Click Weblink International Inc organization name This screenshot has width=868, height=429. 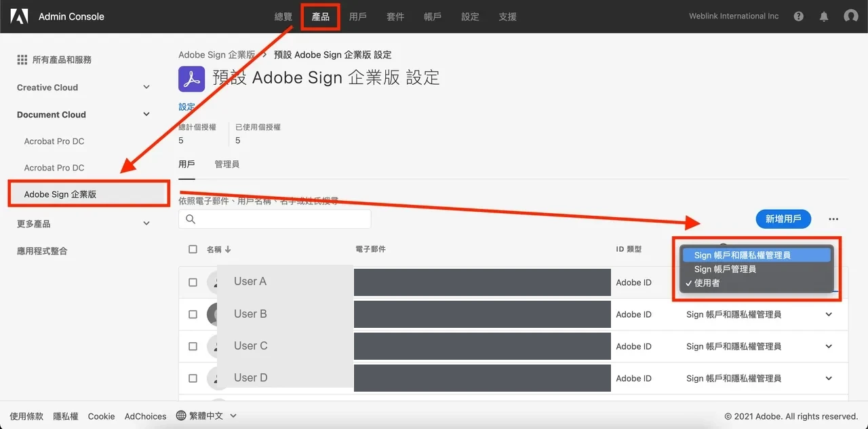pyautogui.click(x=734, y=16)
